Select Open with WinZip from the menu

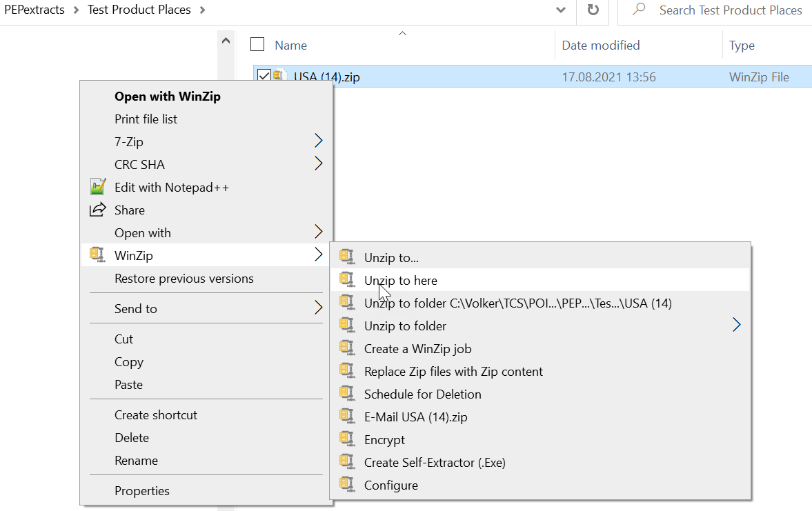(168, 96)
